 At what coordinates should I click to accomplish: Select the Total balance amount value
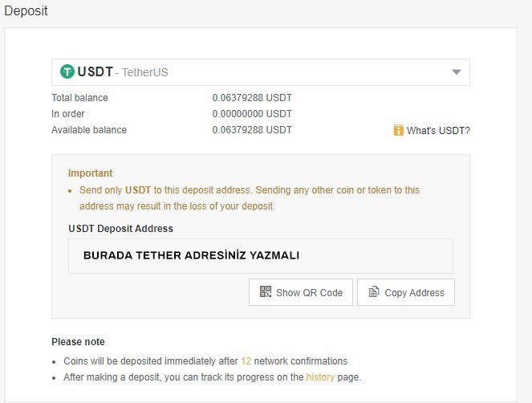pos(252,98)
